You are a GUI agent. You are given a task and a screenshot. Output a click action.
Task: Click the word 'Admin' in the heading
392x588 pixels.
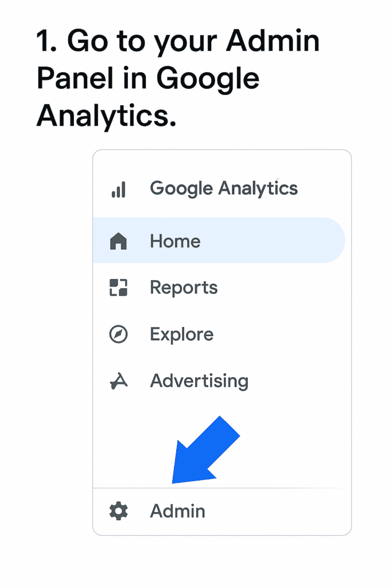273,41
